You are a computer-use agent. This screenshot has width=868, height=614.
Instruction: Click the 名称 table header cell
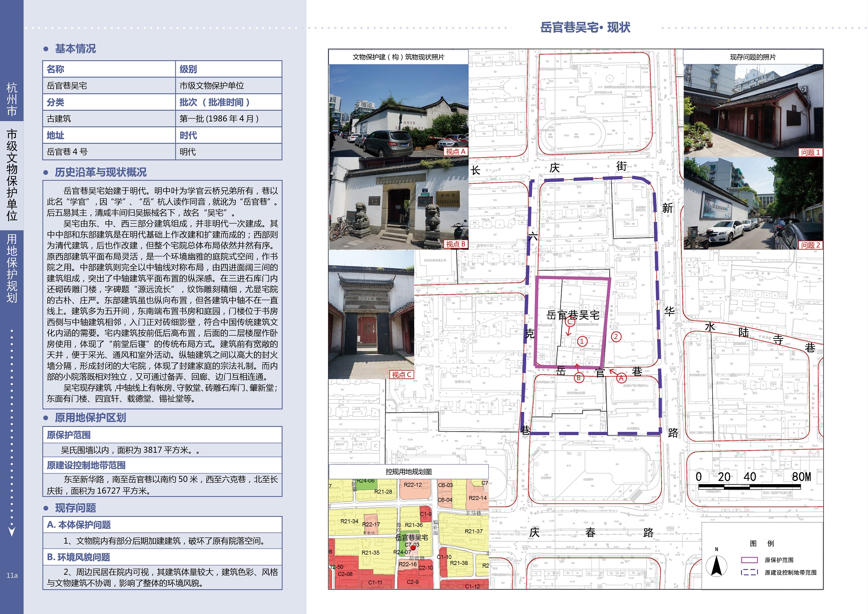click(109, 69)
